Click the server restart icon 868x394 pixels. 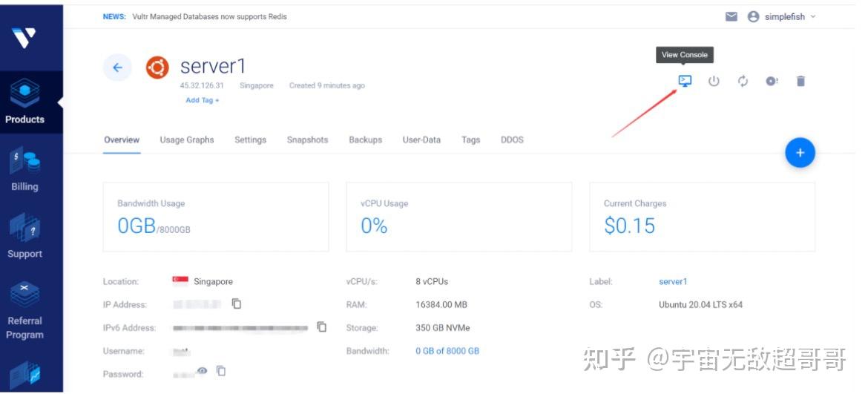[743, 82]
